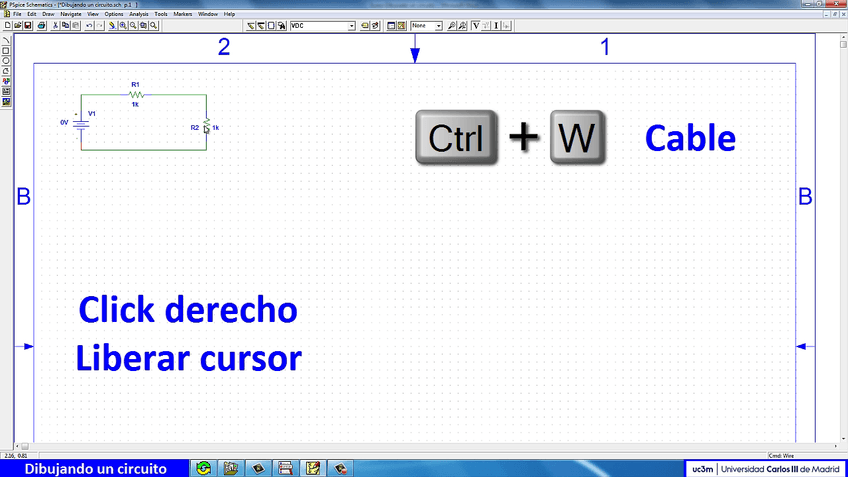Select the Draw Text tool in sidebar

pyautogui.click(x=6, y=82)
